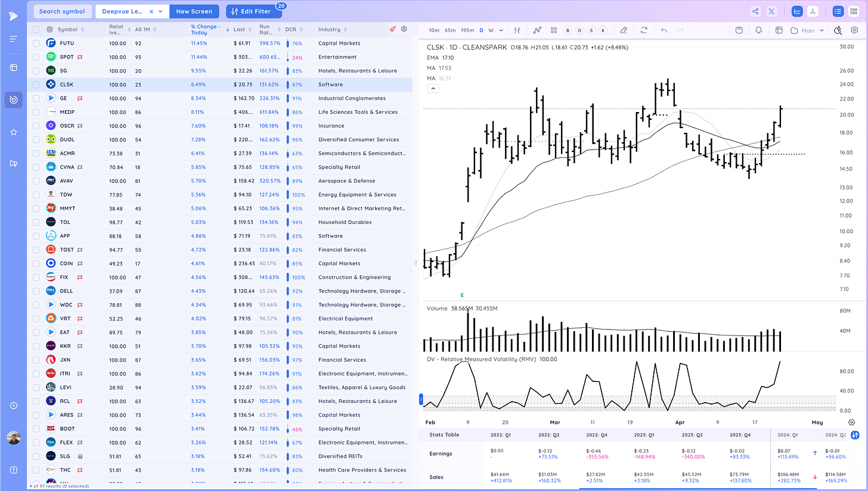
Task: Select the drawing pencil tool
Action: pyautogui.click(x=624, y=30)
